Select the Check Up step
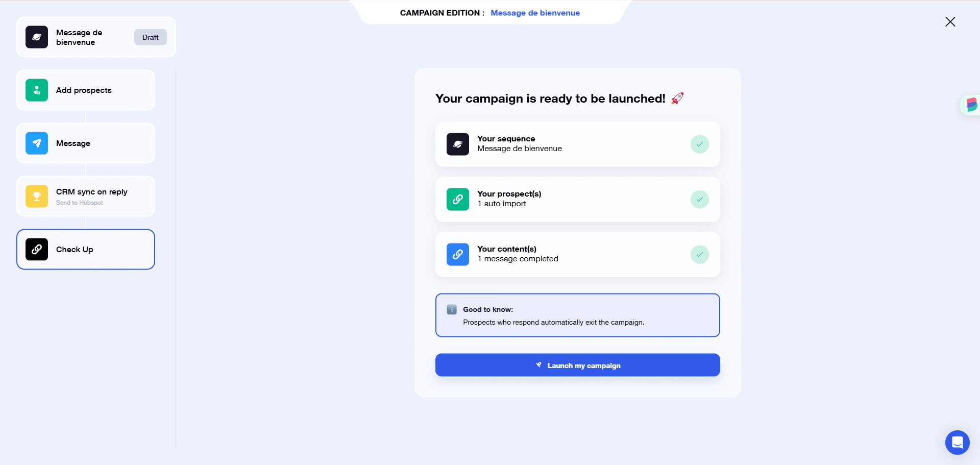This screenshot has width=980, height=465. (x=86, y=250)
